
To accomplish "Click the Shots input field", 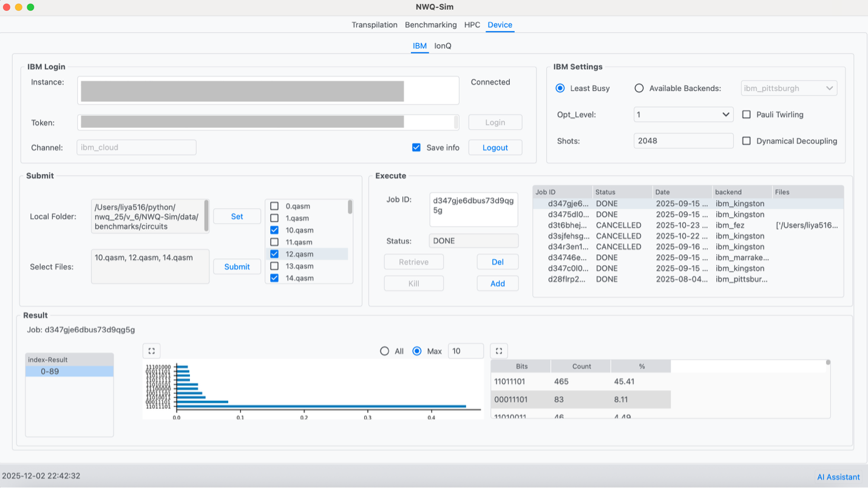I will 683,141.
